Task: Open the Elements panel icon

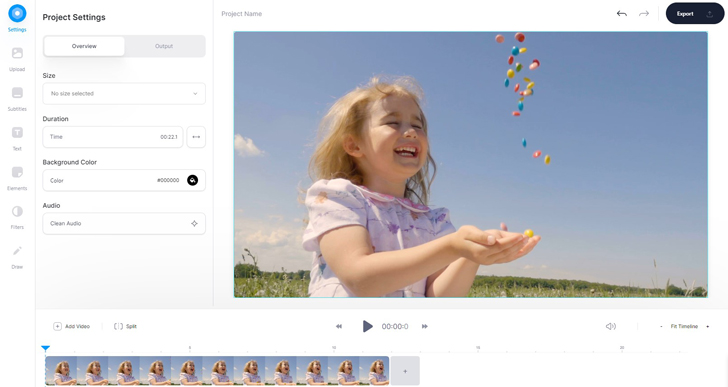Action: click(x=17, y=172)
